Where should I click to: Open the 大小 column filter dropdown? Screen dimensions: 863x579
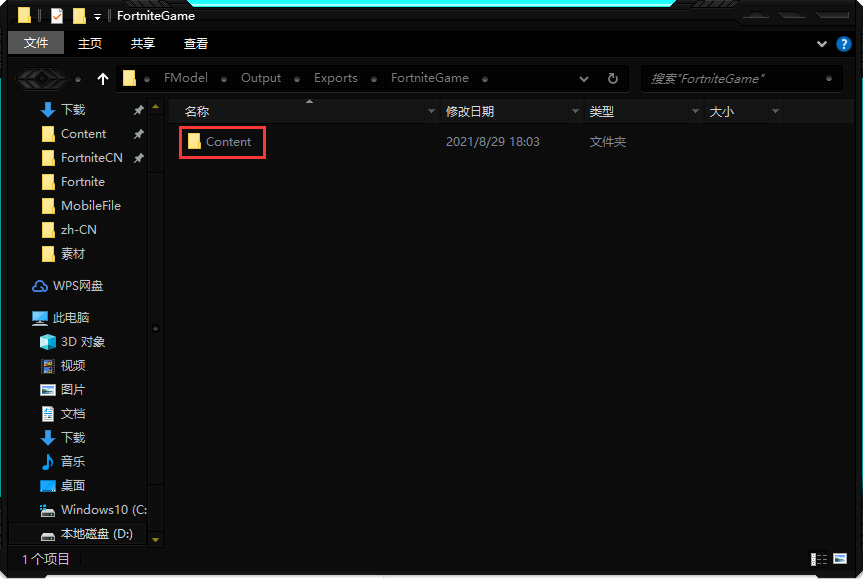775,112
